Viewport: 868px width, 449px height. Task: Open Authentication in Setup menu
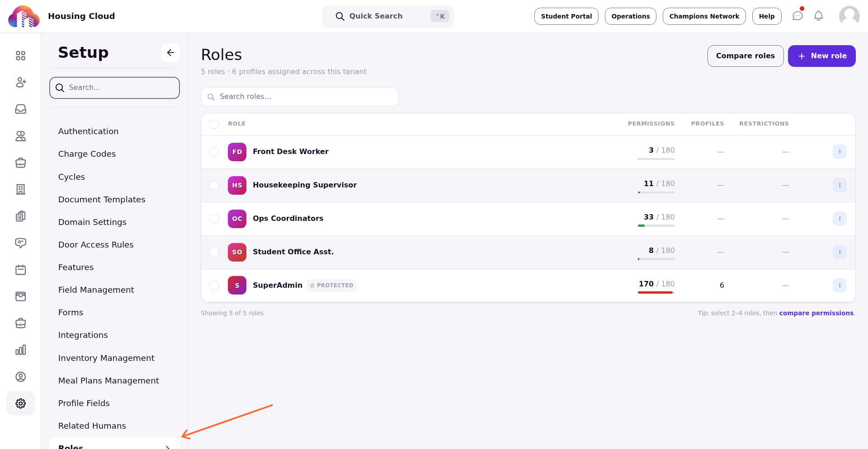pyautogui.click(x=88, y=131)
